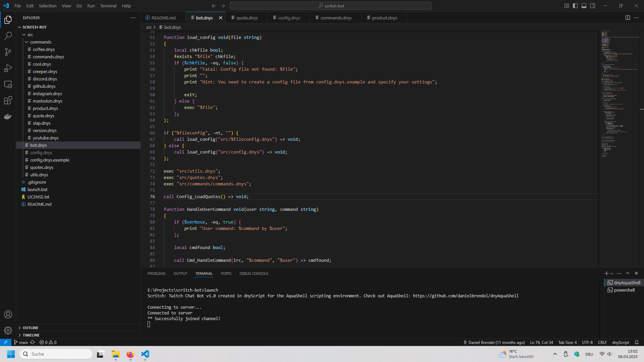Select the dnyAquaShell terminal

(x=624, y=283)
